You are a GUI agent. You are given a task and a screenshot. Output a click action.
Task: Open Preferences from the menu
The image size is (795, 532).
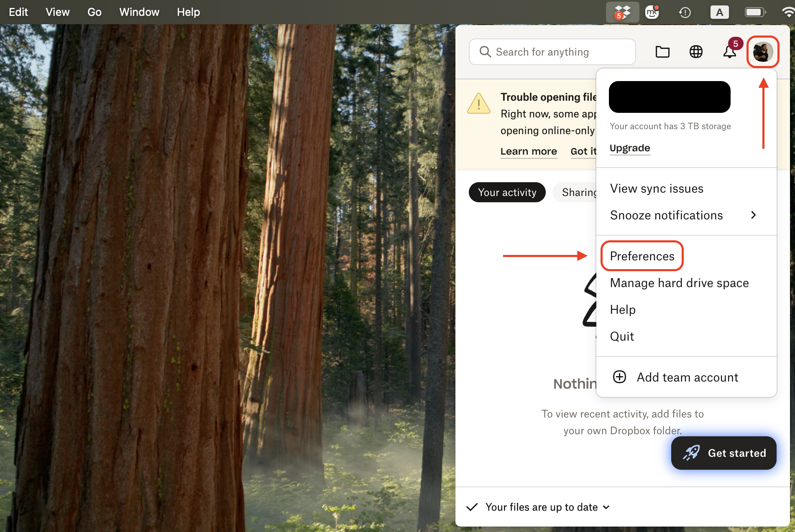pos(642,256)
